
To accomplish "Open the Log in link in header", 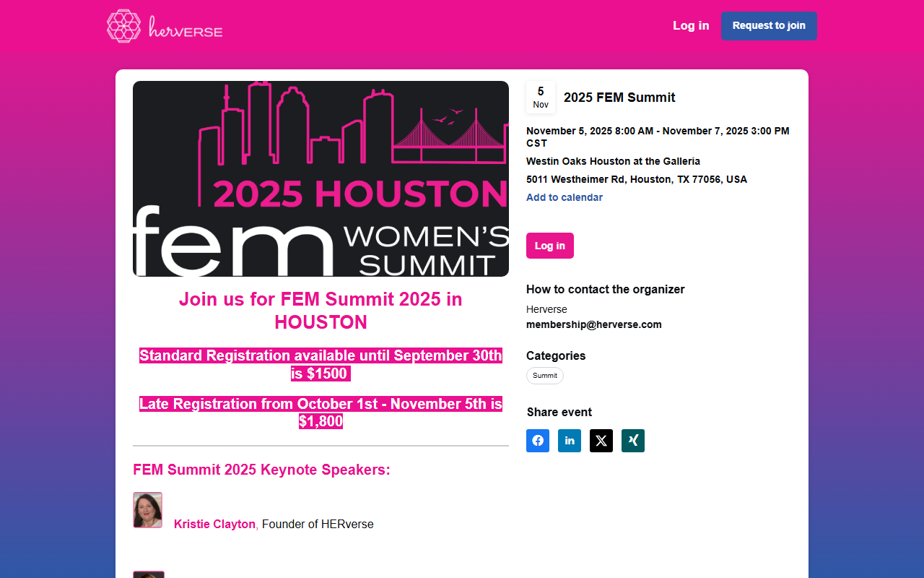I will (x=691, y=25).
